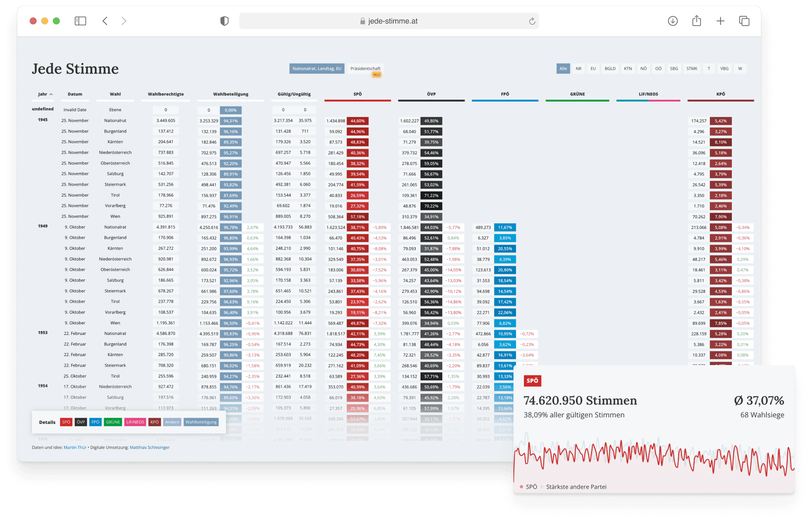Show the tab overview icon
The width and height of the screenshot is (812, 522).
pos(744,21)
